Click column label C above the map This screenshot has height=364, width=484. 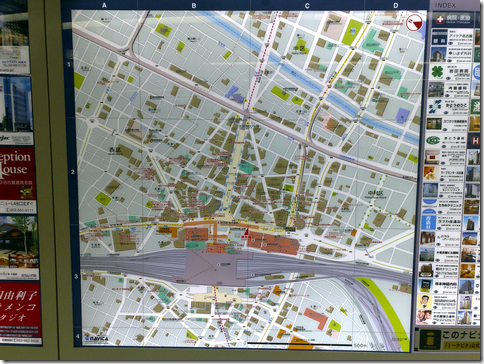(x=307, y=5)
